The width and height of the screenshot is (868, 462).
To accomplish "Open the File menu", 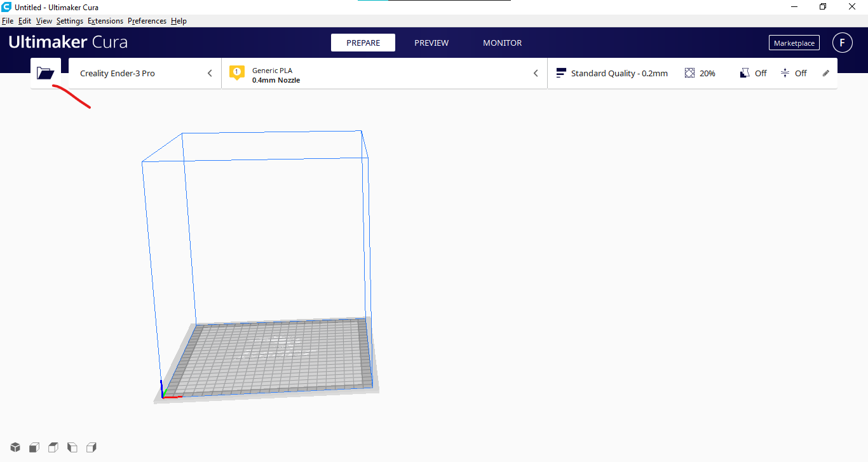I will 8,21.
